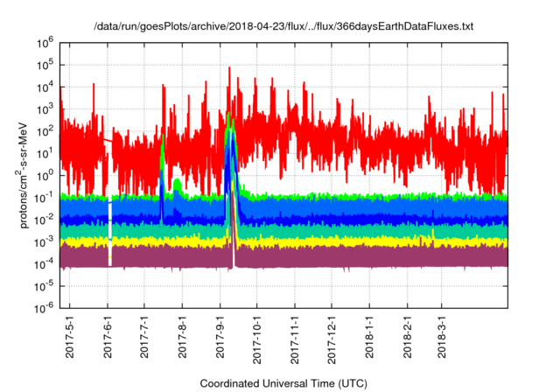Click the 2017-6-1 date tick label

point(108,337)
